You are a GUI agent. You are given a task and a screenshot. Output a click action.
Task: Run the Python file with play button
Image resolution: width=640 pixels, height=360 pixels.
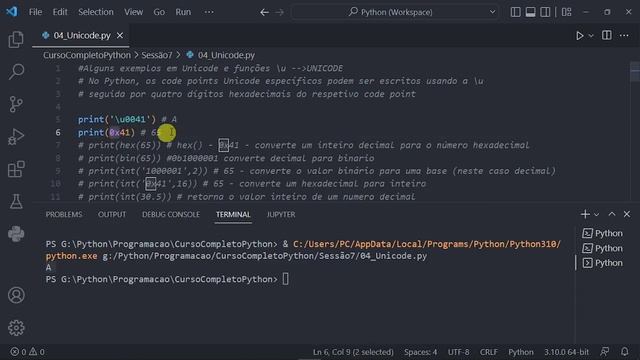[x=580, y=36]
